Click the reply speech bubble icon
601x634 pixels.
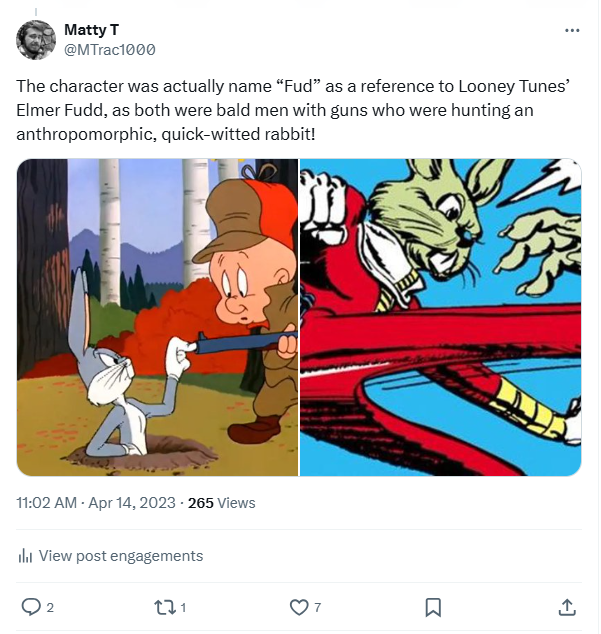31,607
